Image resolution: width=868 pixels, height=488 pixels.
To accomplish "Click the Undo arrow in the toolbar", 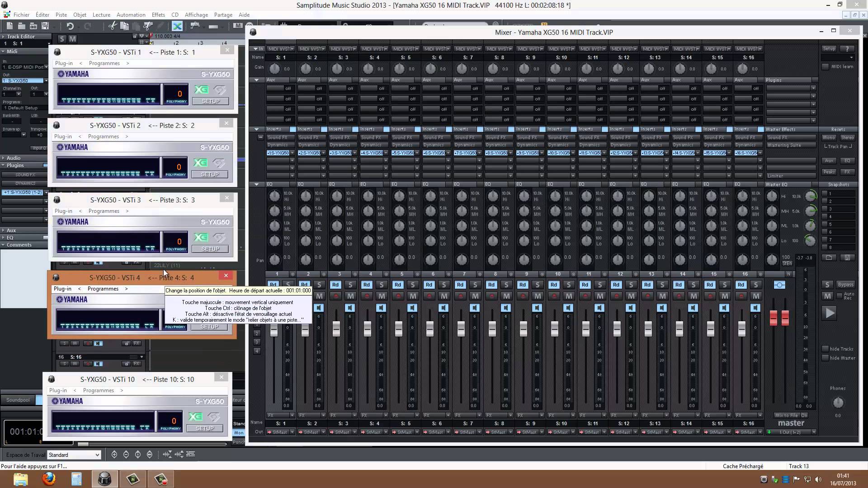I will (x=70, y=26).
